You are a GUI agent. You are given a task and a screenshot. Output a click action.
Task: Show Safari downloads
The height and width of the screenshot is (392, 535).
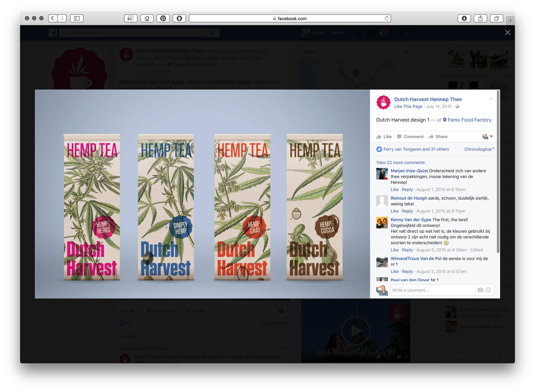tap(464, 18)
